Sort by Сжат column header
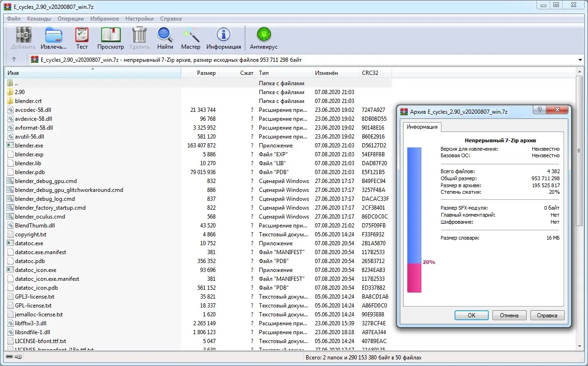The width and height of the screenshot is (588, 366). [x=237, y=73]
